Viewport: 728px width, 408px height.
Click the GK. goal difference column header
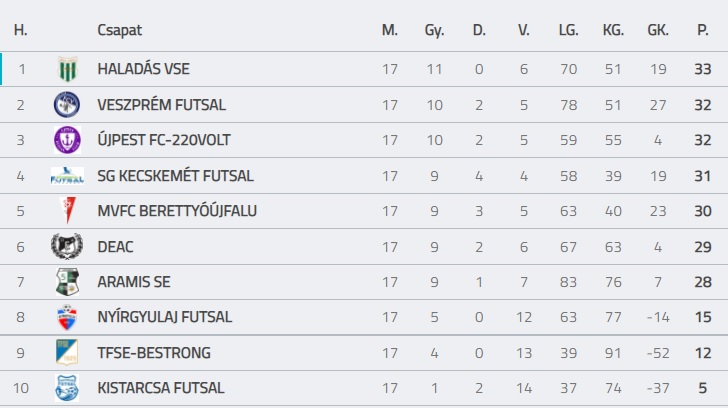point(658,30)
